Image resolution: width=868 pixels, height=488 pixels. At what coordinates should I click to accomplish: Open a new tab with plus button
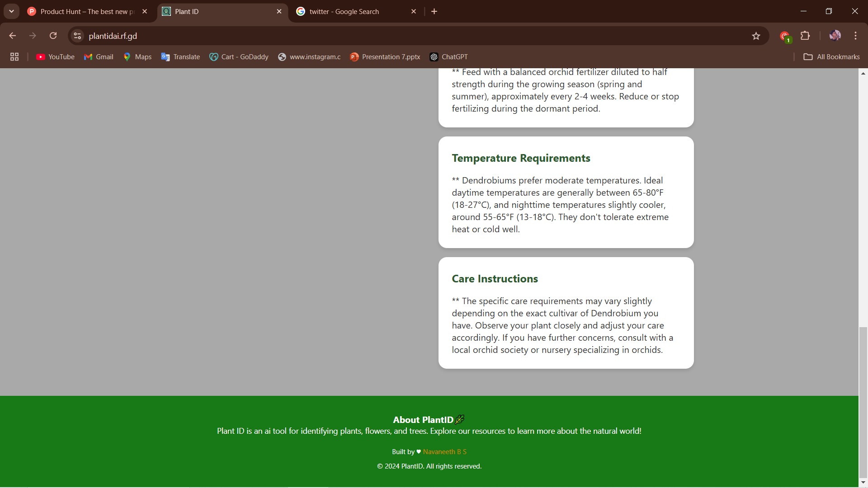tap(434, 12)
